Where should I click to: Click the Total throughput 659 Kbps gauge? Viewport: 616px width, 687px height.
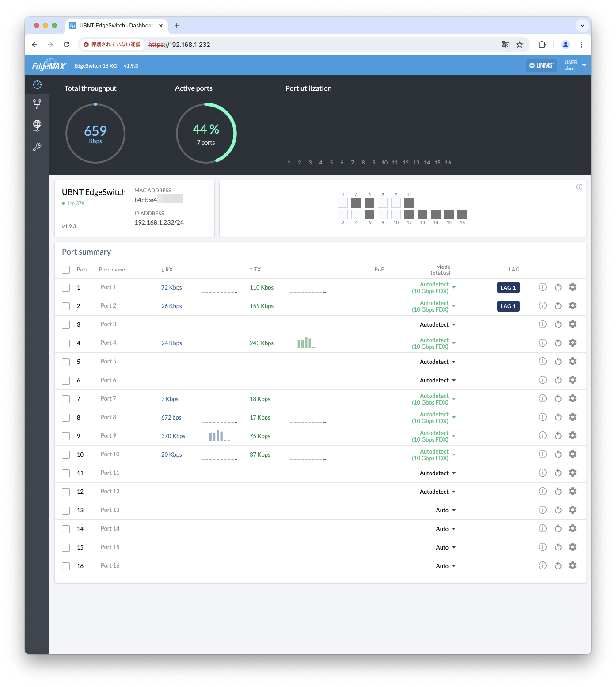95,134
